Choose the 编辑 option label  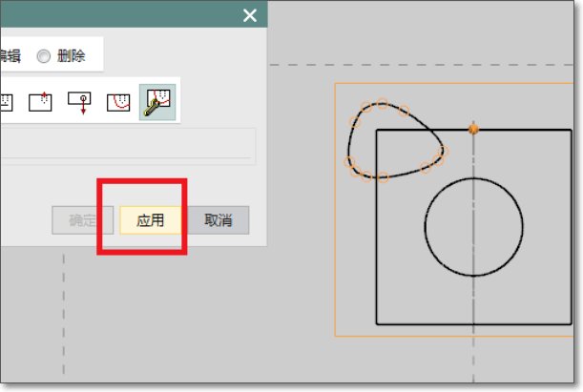[10, 56]
